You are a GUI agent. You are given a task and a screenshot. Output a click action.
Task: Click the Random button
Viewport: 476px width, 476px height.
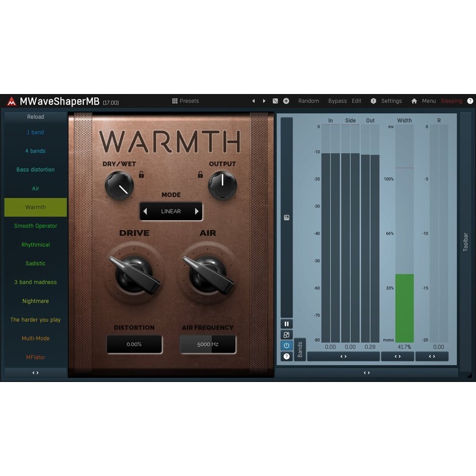[x=308, y=101]
